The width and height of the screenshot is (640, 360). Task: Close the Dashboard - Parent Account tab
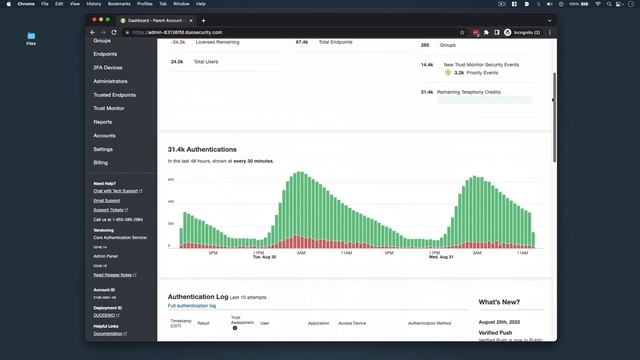pos(191,20)
